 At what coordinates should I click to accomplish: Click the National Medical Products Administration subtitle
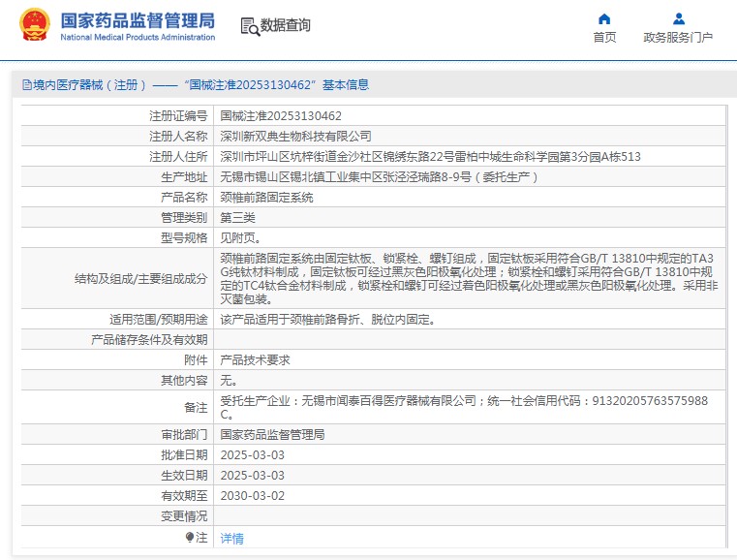tap(138, 37)
